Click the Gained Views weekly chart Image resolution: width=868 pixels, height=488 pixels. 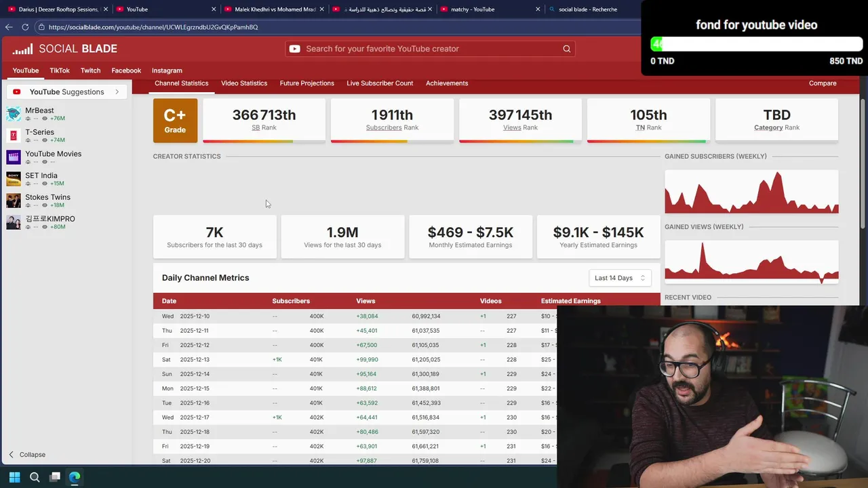(x=751, y=261)
